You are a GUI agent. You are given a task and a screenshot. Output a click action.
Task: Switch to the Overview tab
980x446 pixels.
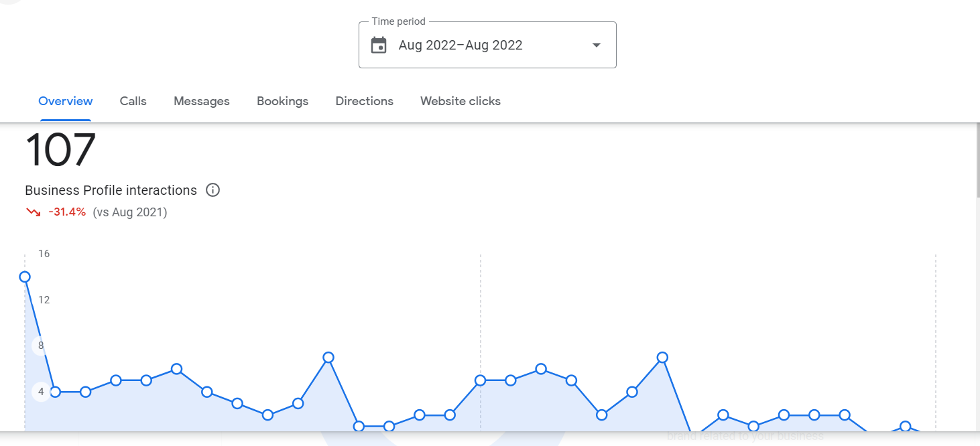tap(66, 101)
